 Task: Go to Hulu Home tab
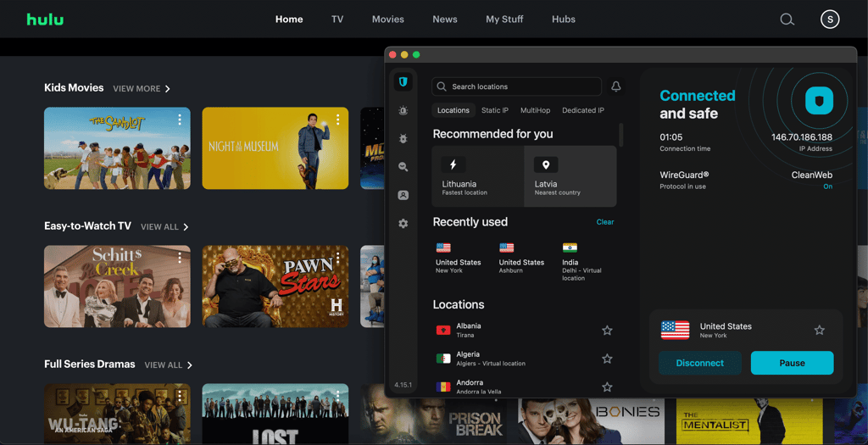coord(289,19)
